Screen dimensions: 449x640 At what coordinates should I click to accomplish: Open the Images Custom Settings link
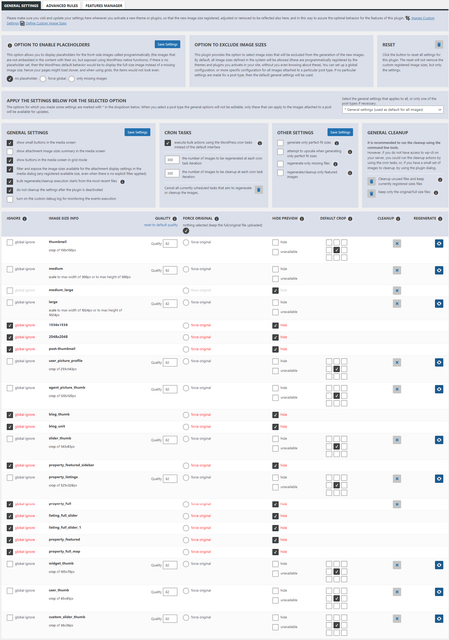[422, 18]
